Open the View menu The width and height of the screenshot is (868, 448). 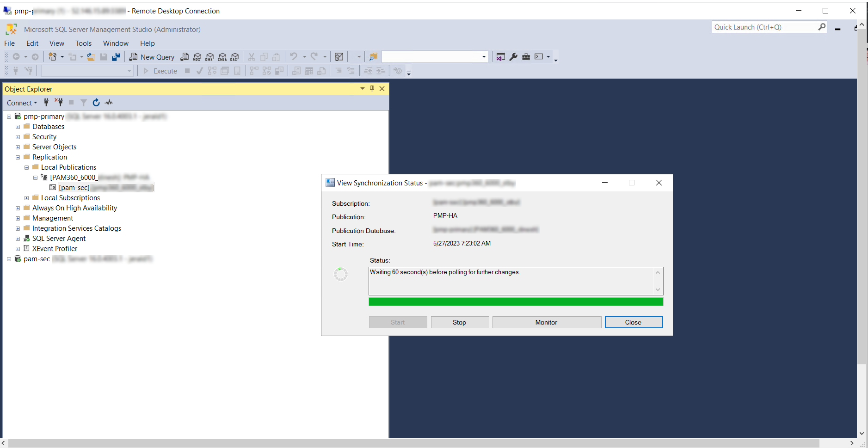(57, 43)
